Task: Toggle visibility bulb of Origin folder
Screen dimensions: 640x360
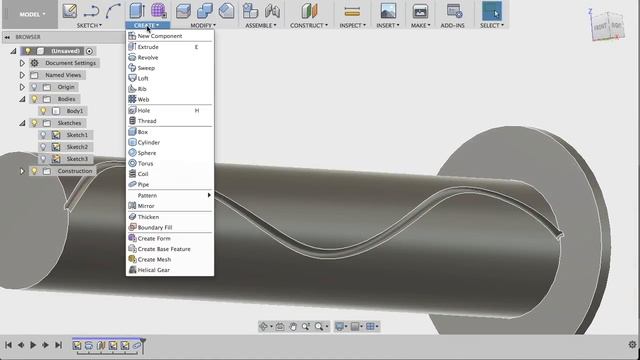Action: tap(34, 87)
